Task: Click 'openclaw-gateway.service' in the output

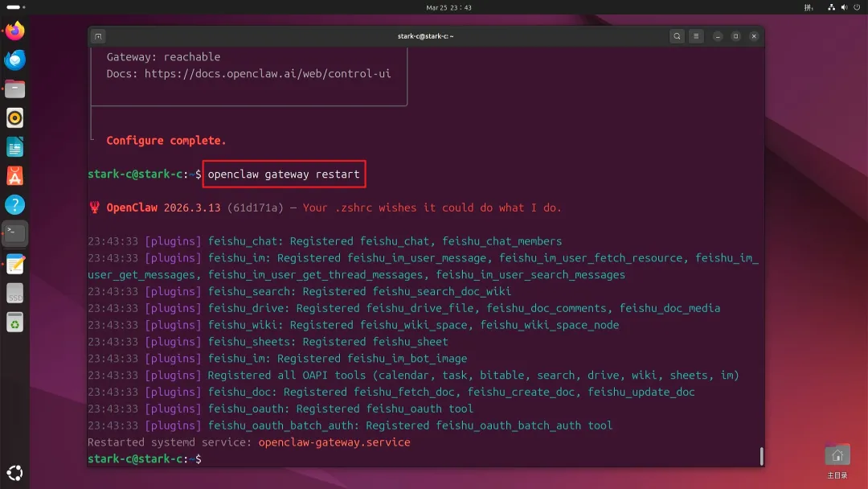Action: click(x=334, y=442)
